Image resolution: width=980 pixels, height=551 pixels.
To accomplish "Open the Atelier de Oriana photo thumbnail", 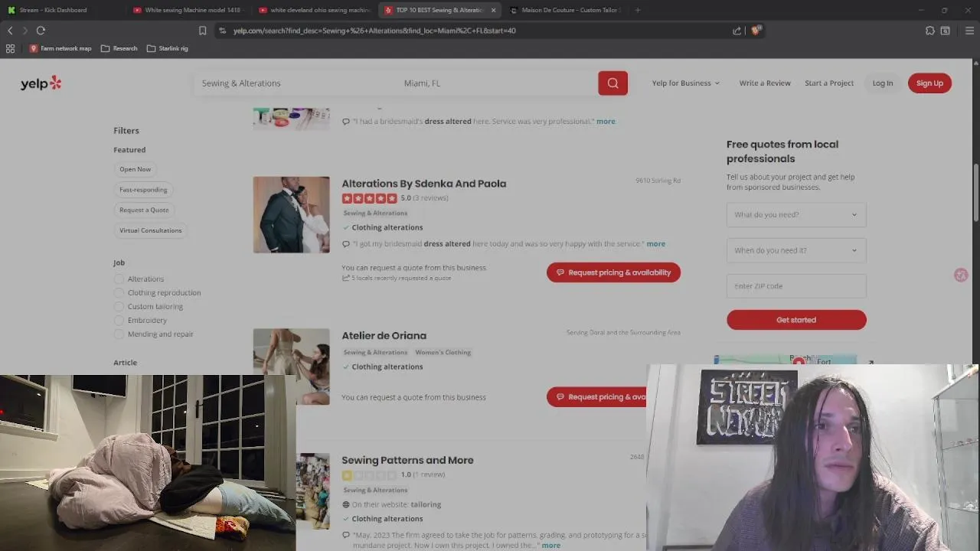I will click(291, 367).
